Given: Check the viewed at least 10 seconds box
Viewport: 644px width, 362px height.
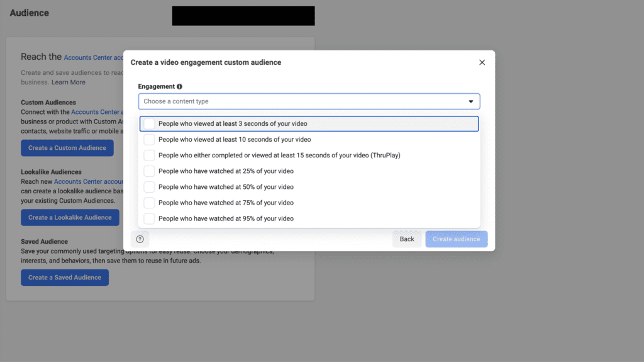Looking at the screenshot, I should click(x=149, y=140).
